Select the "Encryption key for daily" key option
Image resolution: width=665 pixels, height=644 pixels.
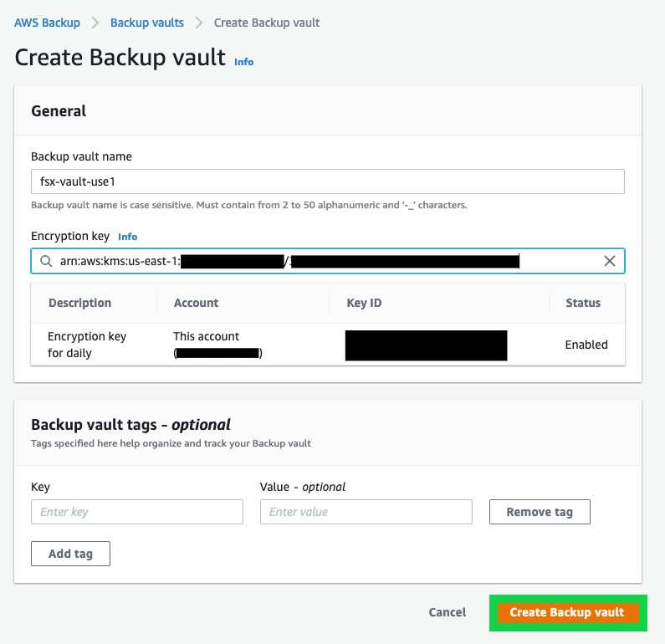[87, 345]
